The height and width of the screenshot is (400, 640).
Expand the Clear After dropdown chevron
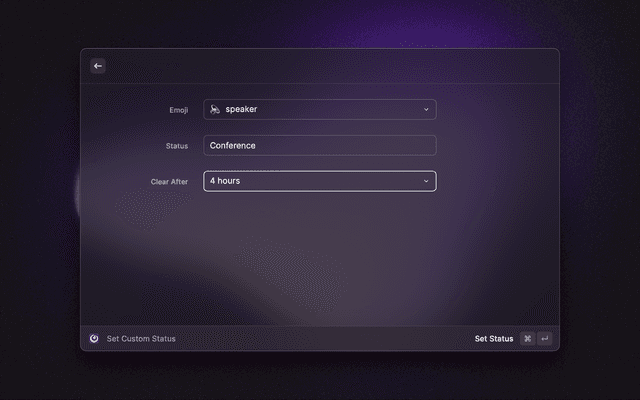point(426,181)
